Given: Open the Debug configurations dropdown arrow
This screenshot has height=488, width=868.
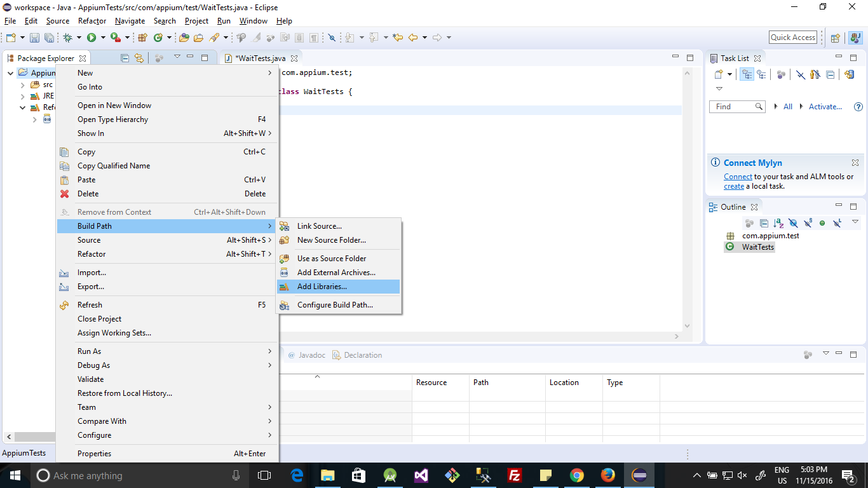Looking at the screenshot, I should [x=79, y=37].
